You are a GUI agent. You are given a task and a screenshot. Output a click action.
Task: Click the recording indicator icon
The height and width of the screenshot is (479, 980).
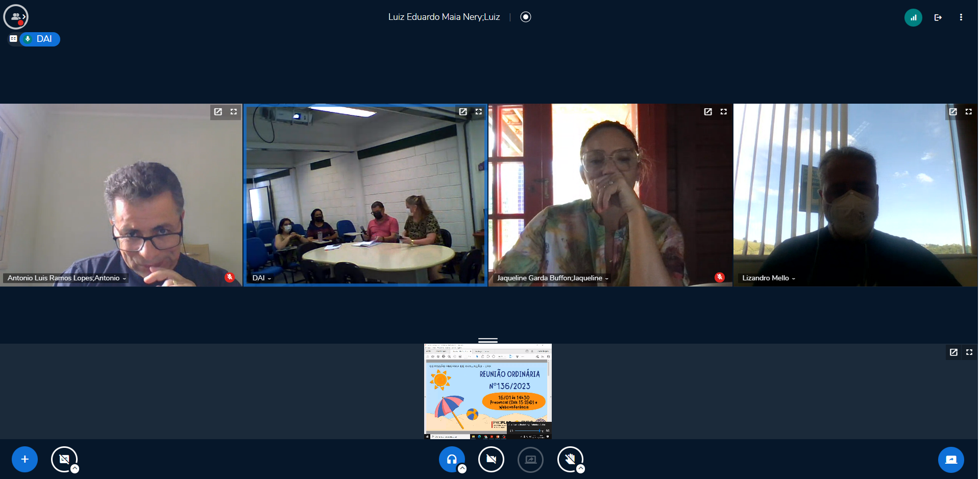click(x=525, y=17)
